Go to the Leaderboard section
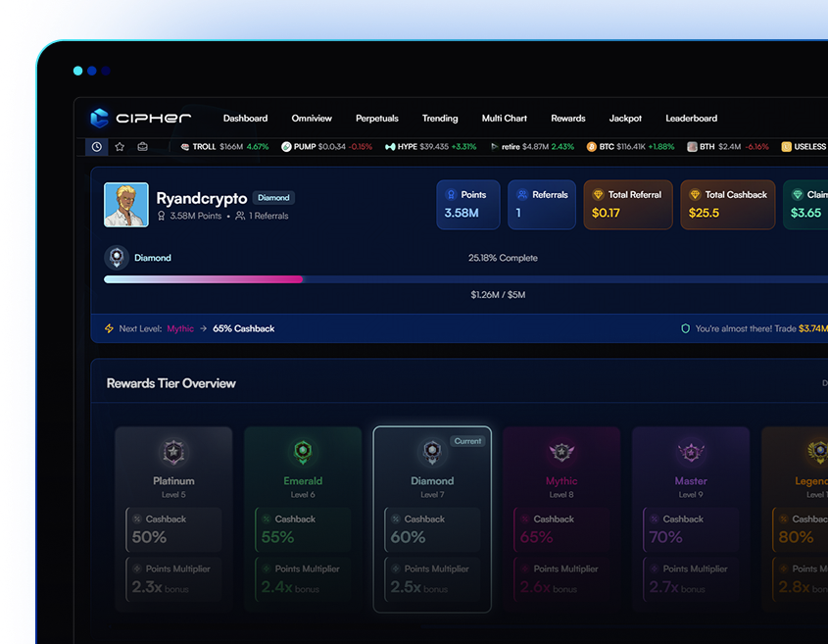The image size is (828, 644). (x=691, y=118)
